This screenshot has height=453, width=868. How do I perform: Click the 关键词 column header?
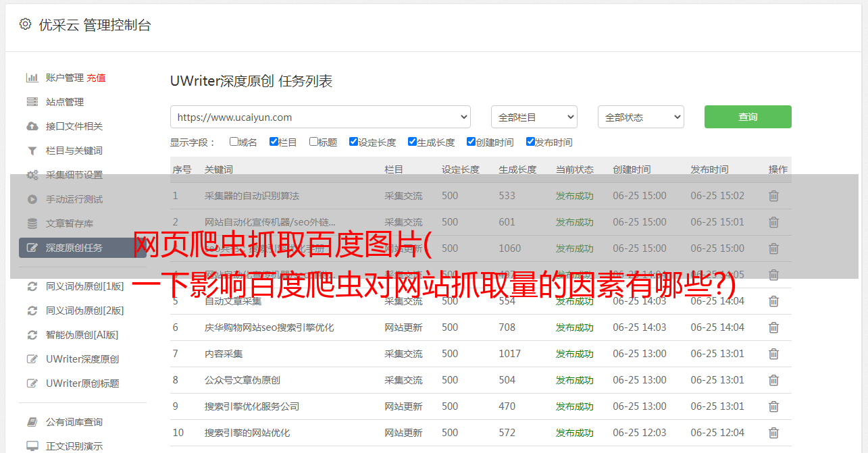pyautogui.click(x=219, y=169)
